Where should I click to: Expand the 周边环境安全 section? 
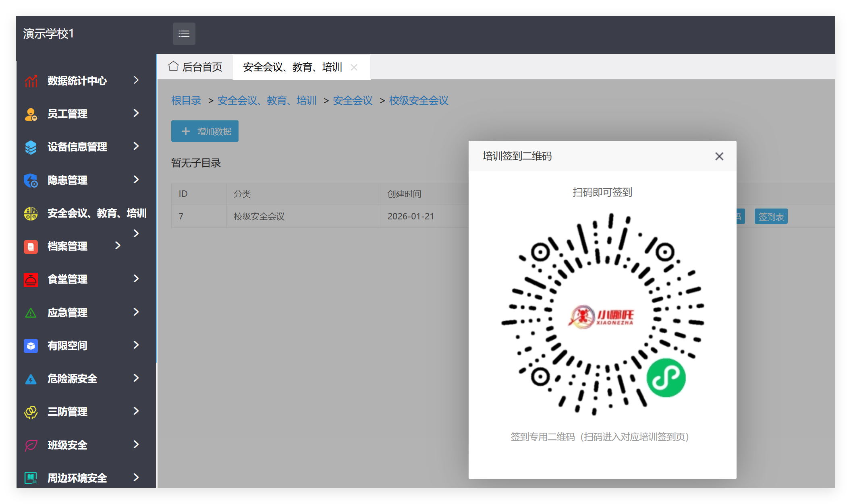[136, 477]
